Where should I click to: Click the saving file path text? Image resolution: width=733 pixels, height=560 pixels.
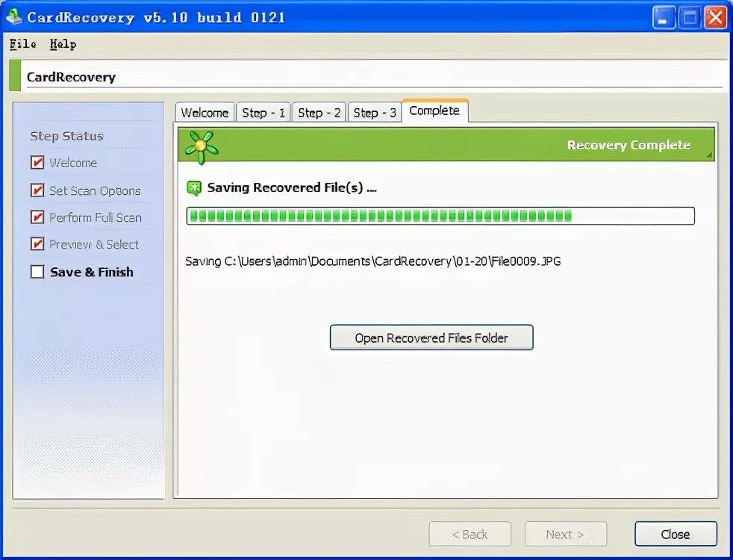[373, 261]
